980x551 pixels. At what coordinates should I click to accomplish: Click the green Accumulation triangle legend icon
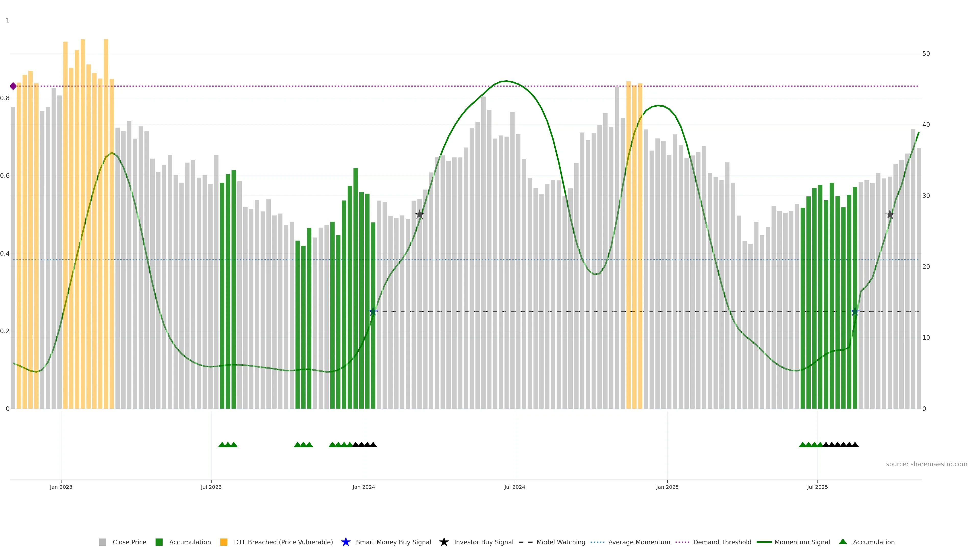[843, 542]
